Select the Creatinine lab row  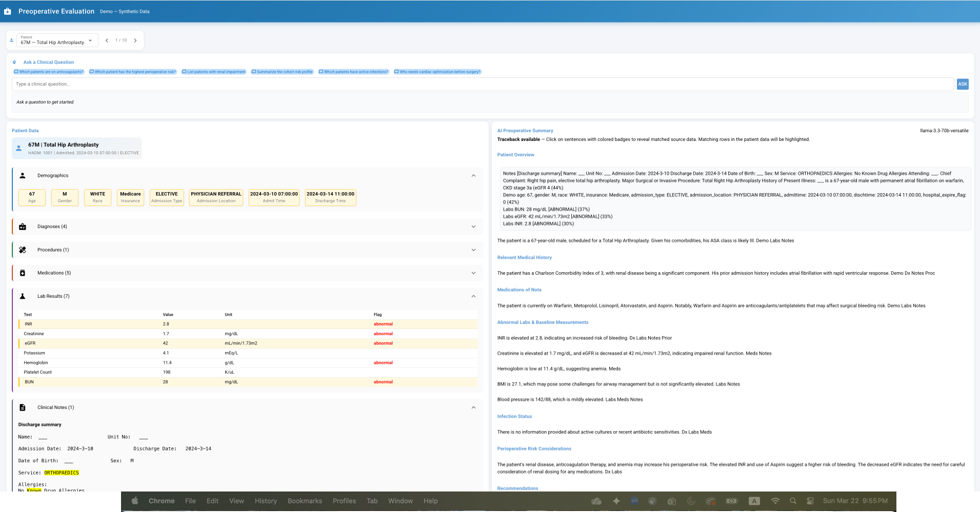(x=248, y=334)
